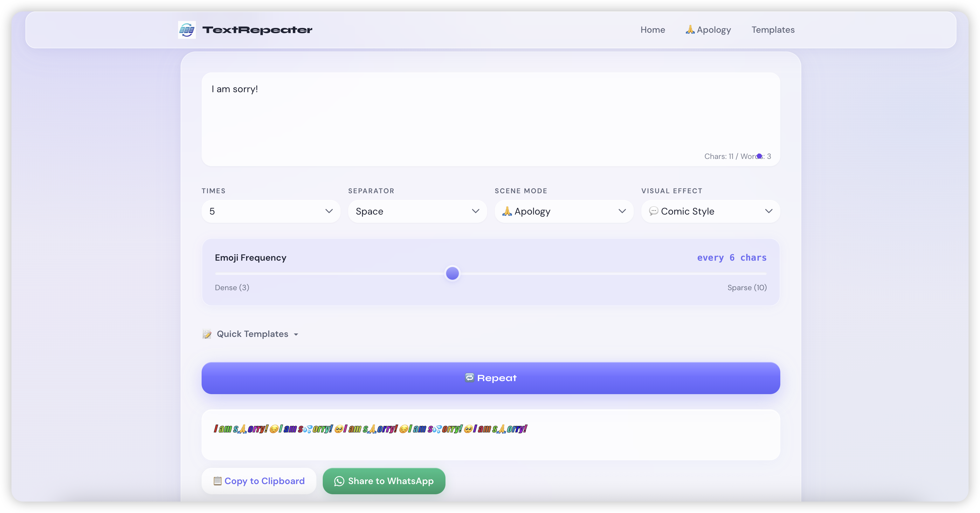This screenshot has height=513, width=980.
Task: Click the clipboard icon in Copy button
Action: pos(217,481)
